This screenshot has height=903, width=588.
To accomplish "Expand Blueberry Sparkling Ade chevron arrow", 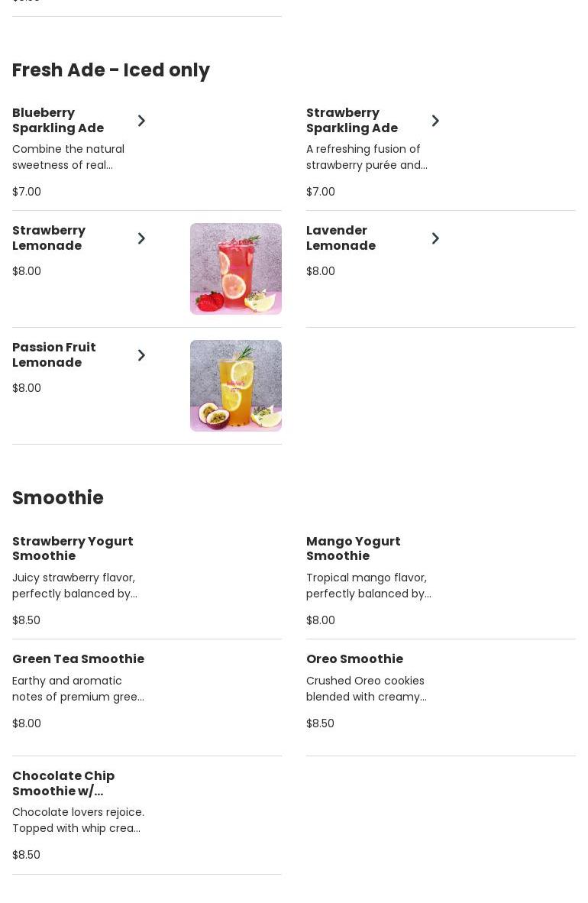I will pos(141,121).
